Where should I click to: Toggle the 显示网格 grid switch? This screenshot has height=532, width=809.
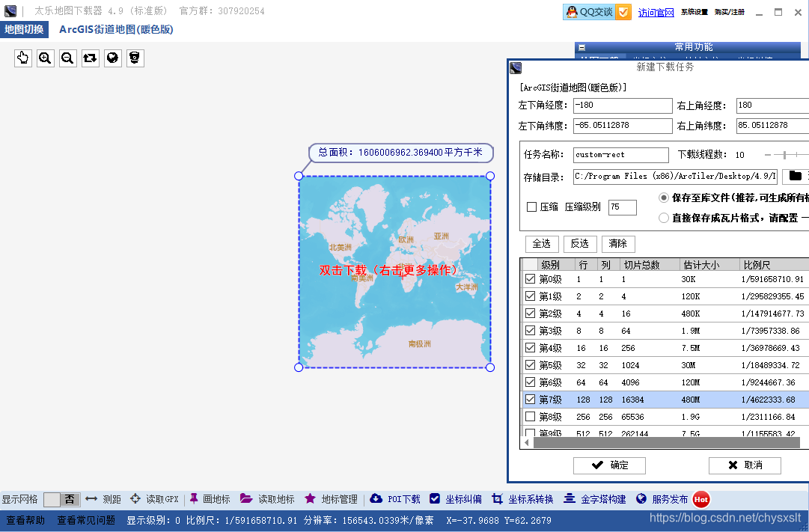tap(61, 500)
